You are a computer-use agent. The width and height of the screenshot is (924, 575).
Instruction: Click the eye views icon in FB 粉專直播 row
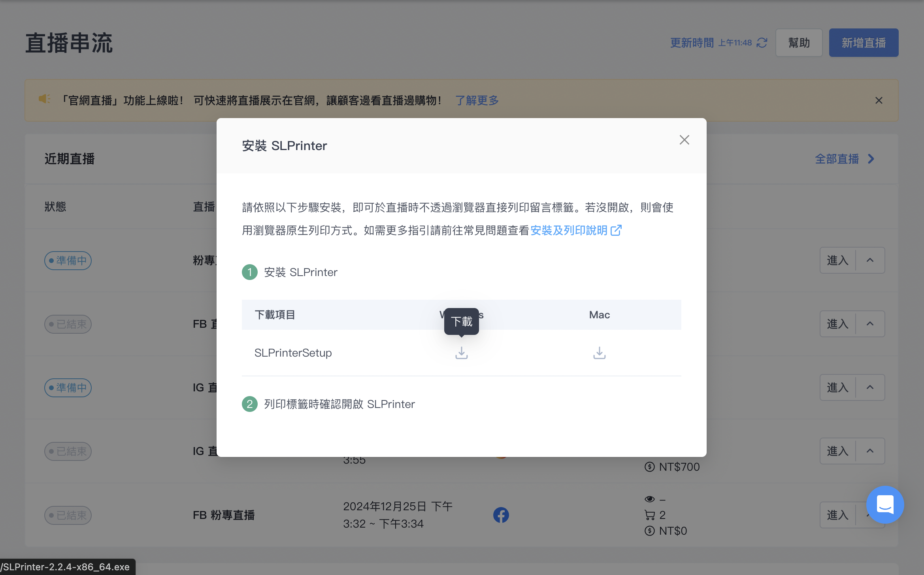(x=649, y=499)
